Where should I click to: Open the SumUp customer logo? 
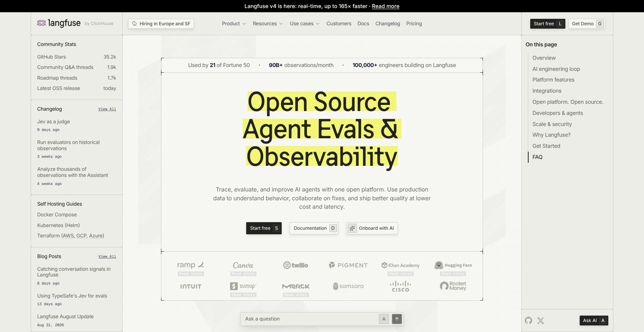tap(243, 286)
